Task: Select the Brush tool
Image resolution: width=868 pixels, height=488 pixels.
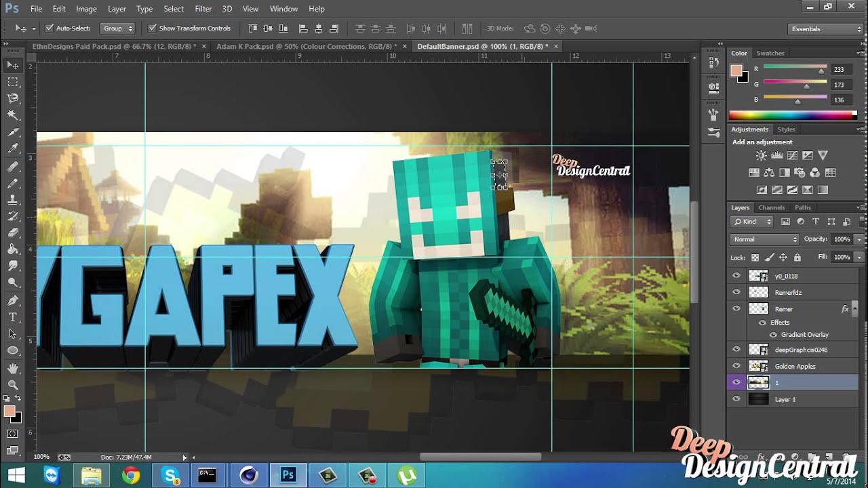Action: [12, 183]
